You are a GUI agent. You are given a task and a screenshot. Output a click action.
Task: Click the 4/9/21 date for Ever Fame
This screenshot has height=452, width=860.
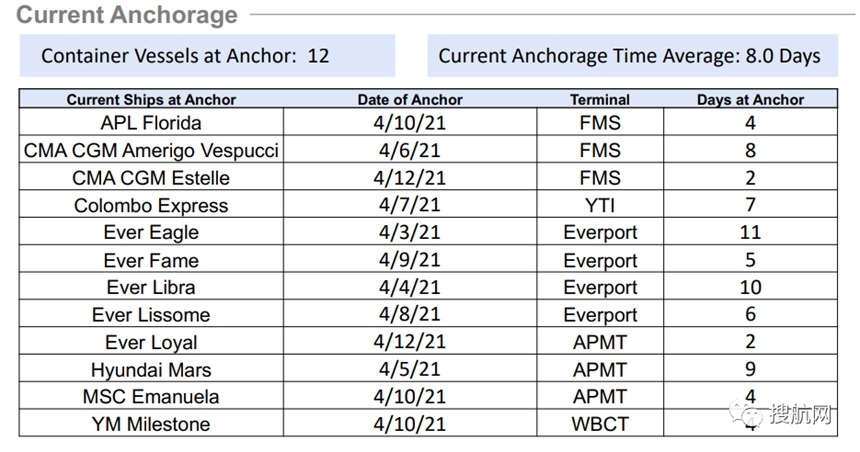pyautogui.click(x=410, y=259)
